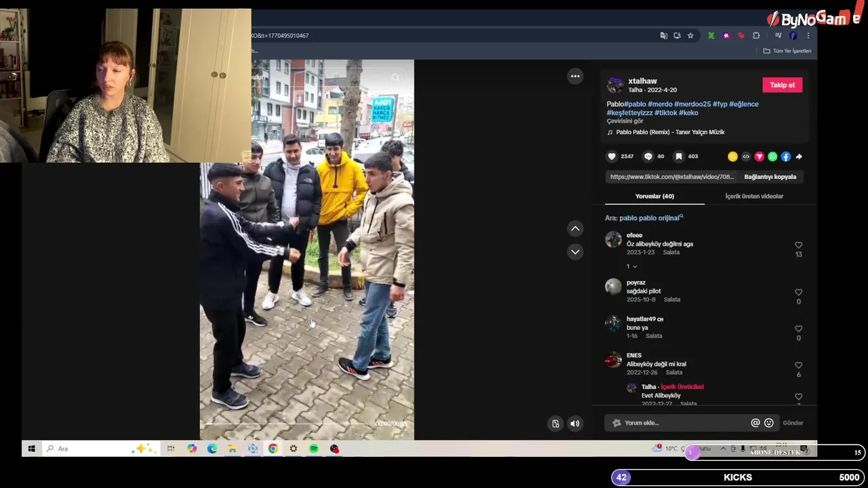Open the emoji picker in comment box
This screenshot has width=868, height=488.
[x=769, y=423]
